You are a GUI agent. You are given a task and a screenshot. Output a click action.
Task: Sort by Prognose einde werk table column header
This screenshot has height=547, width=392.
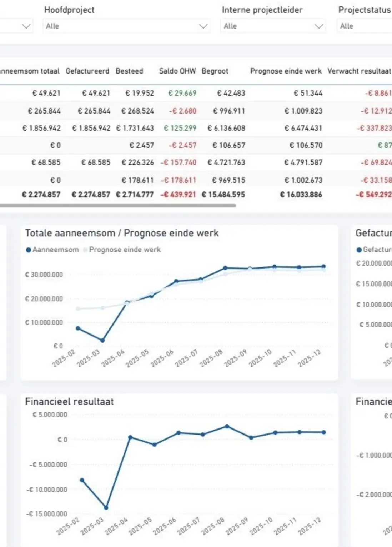286,71
